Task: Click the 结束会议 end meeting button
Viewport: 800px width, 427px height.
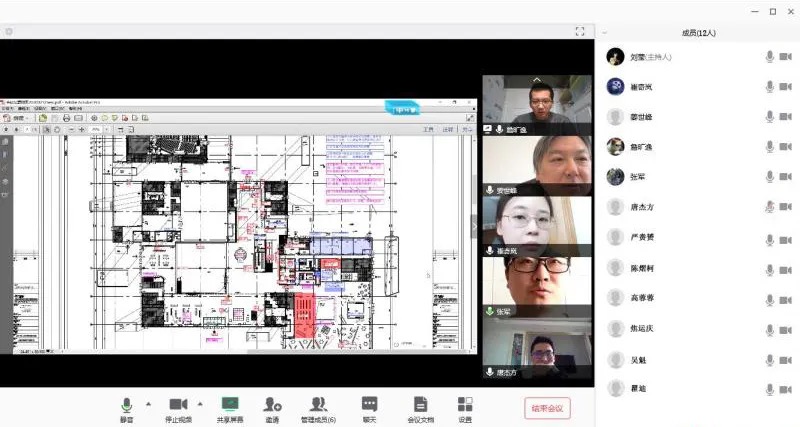Action: 548,408
